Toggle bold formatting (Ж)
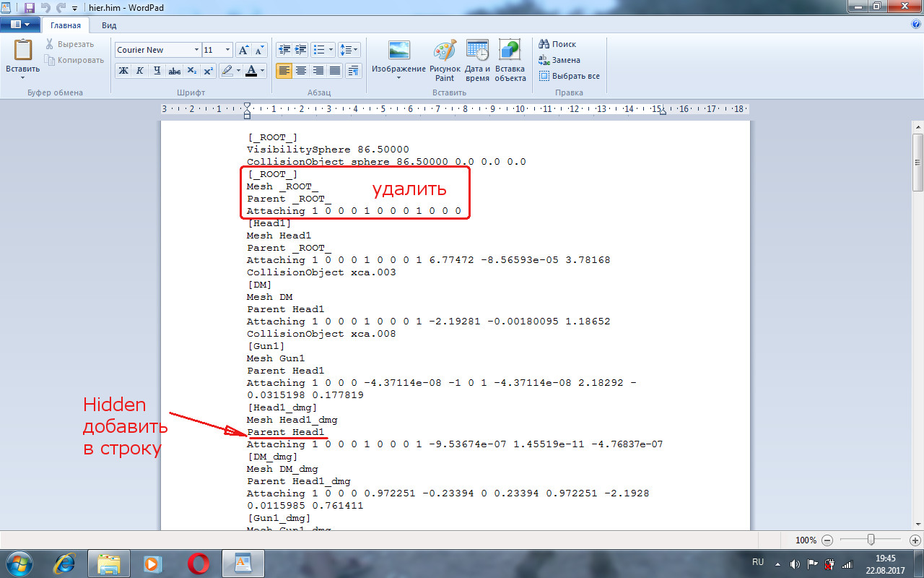Image resolution: width=924 pixels, height=578 pixels. coord(123,70)
